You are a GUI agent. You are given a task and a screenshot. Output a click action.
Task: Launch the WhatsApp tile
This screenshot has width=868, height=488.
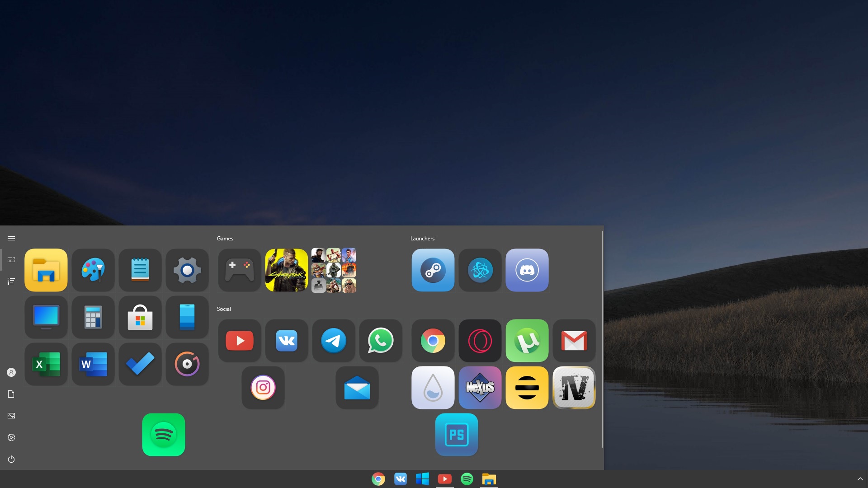[x=381, y=341]
